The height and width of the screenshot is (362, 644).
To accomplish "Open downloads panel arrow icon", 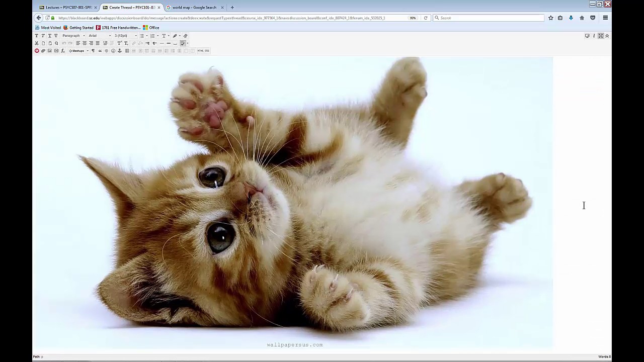I will [571, 18].
